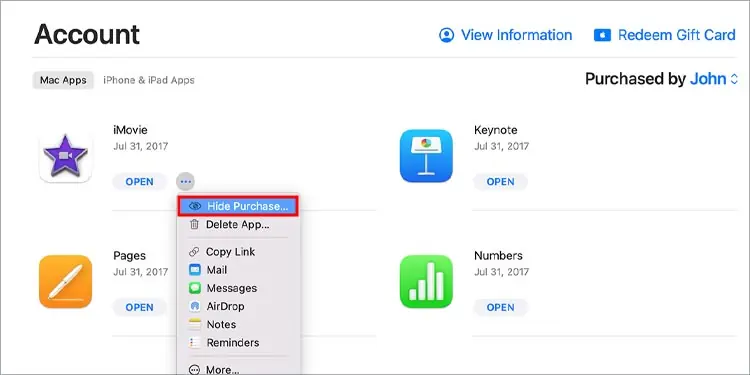Click the iMovie ellipsis more button
The image size is (750, 375).
point(186,182)
